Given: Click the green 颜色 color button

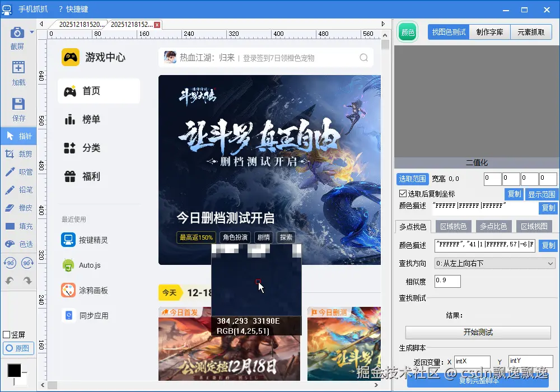Looking at the screenshot, I should (x=408, y=32).
